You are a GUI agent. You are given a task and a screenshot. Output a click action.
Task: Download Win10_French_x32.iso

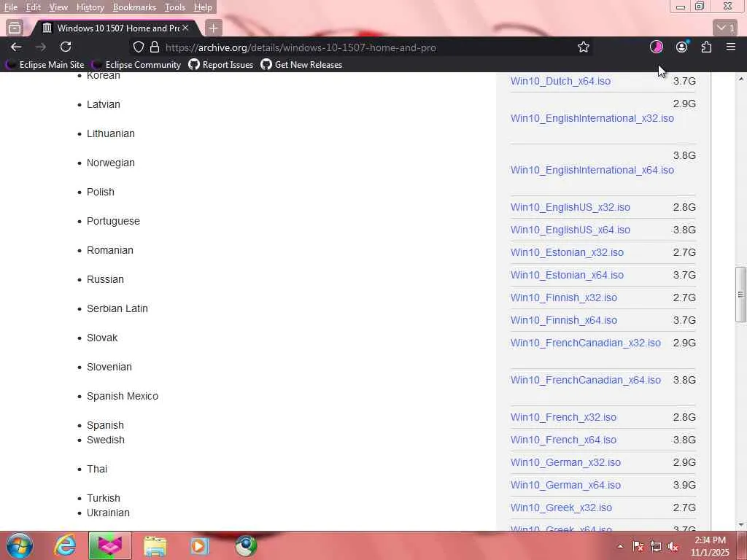(563, 417)
